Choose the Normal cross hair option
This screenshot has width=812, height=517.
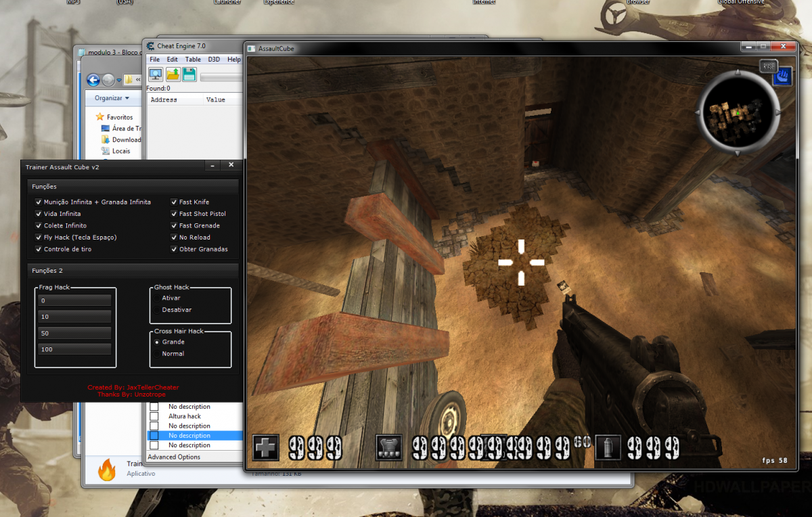point(158,354)
